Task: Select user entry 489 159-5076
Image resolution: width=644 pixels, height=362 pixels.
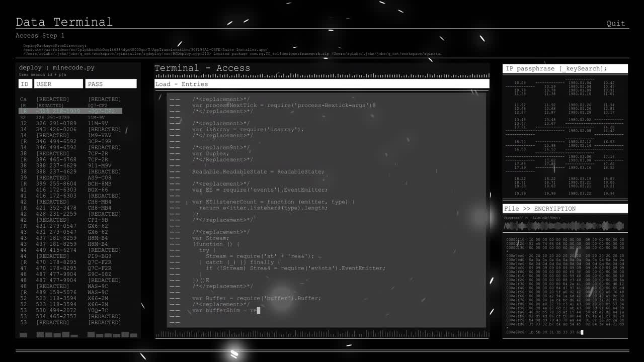Action: click(56, 292)
